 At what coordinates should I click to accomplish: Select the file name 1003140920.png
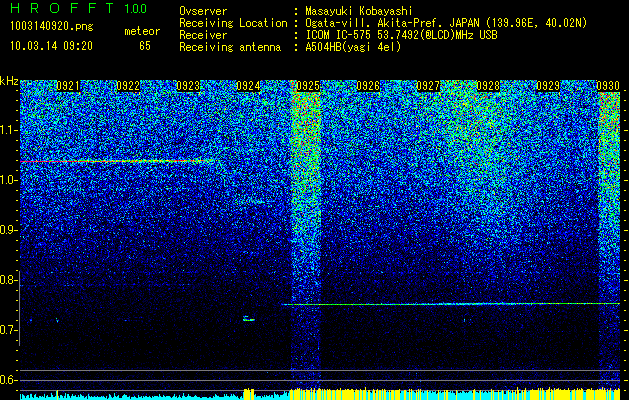coord(52,27)
